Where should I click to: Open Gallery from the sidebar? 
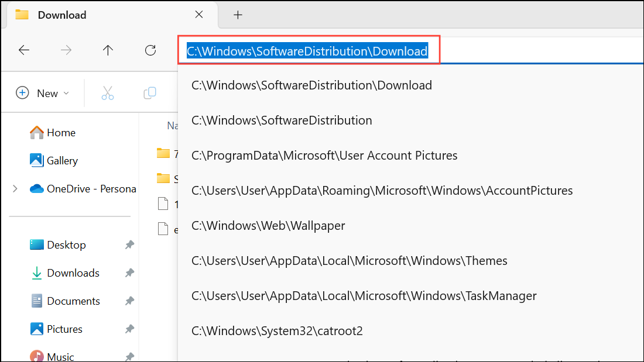click(61, 160)
